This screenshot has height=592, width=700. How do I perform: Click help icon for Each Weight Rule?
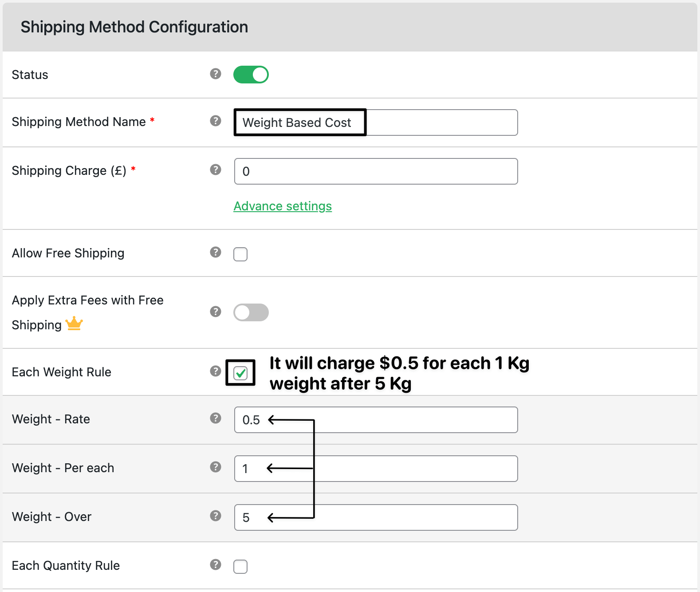tap(216, 371)
